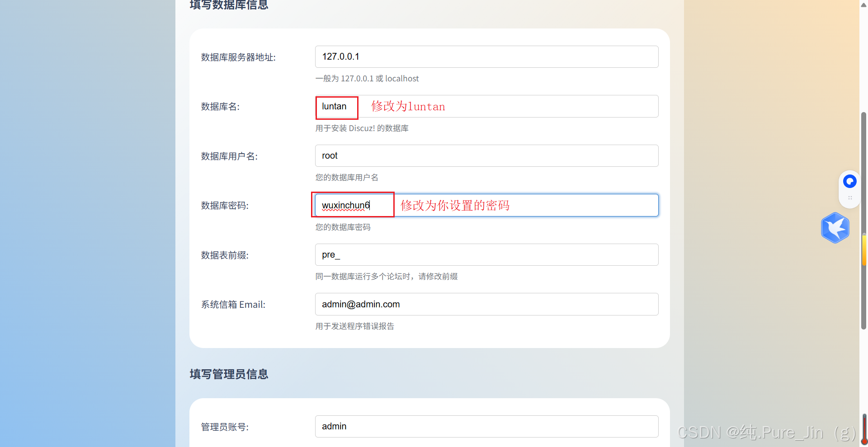Click the database name field containing luntan
The image size is (868, 447).
pyautogui.click(x=486, y=106)
